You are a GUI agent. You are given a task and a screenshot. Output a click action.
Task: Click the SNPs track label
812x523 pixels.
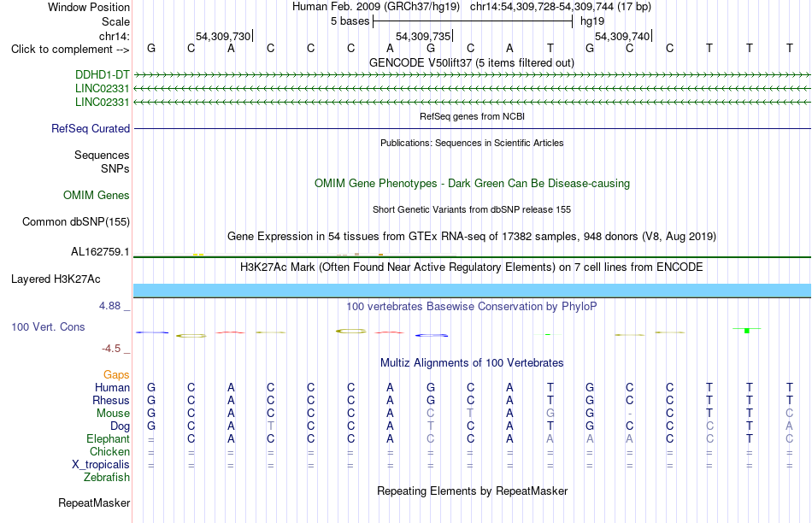pos(115,168)
